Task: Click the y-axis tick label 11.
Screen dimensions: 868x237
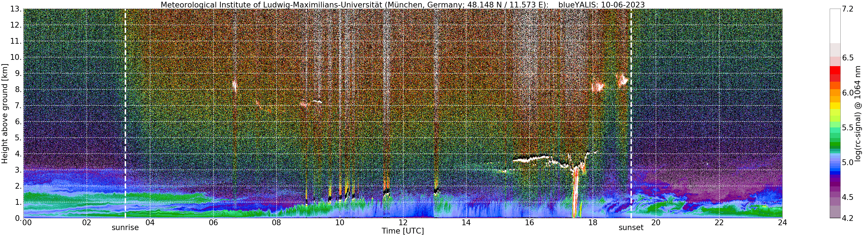Action: pyautogui.click(x=16, y=41)
